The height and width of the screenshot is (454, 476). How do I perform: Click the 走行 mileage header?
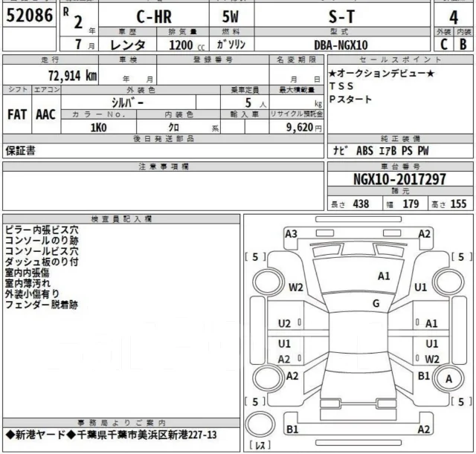click(51, 59)
